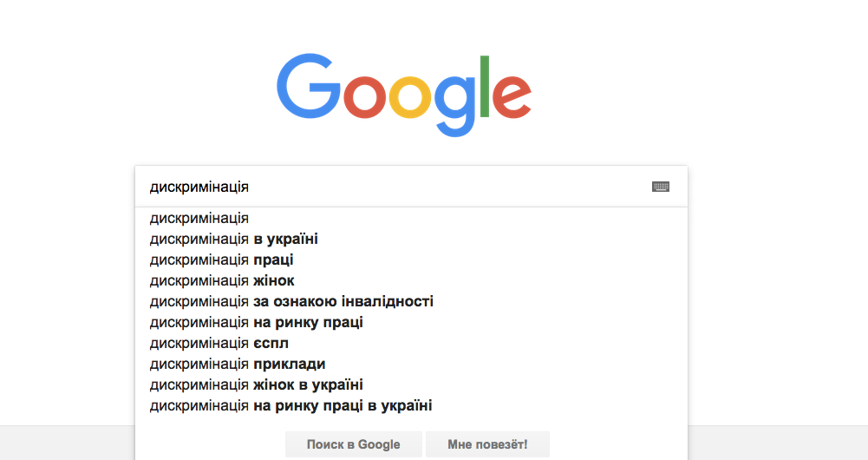Select the suggestion 'дискримінація на ринку праці'
The image size is (868, 460).
[256, 322]
